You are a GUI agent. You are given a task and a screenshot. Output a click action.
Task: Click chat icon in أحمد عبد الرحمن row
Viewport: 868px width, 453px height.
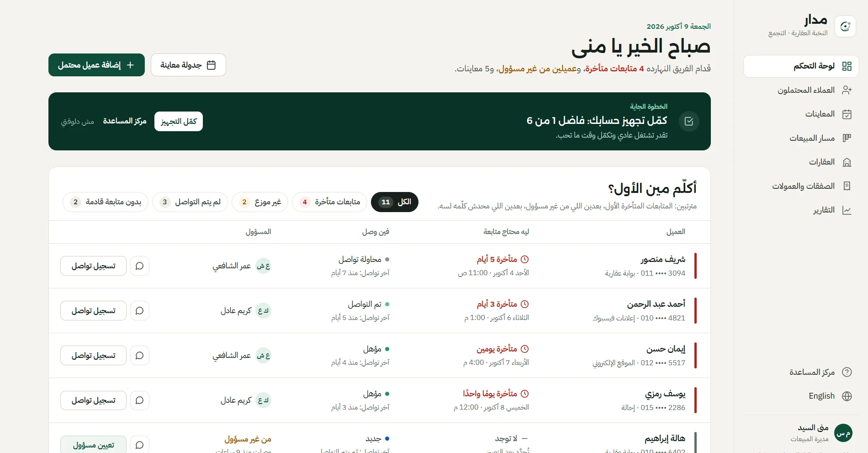click(140, 311)
